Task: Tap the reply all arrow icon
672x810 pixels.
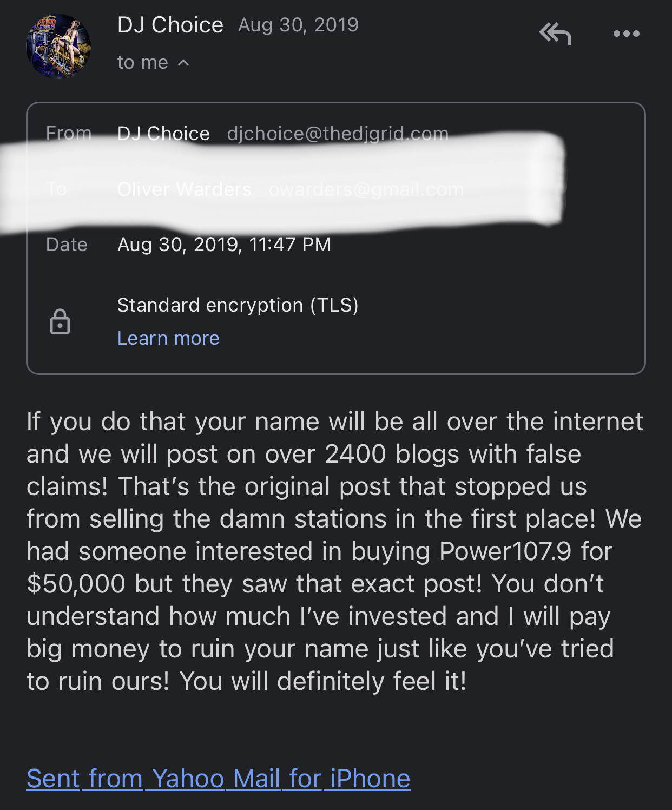Action: pyautogui.click(x=555, y=34)
